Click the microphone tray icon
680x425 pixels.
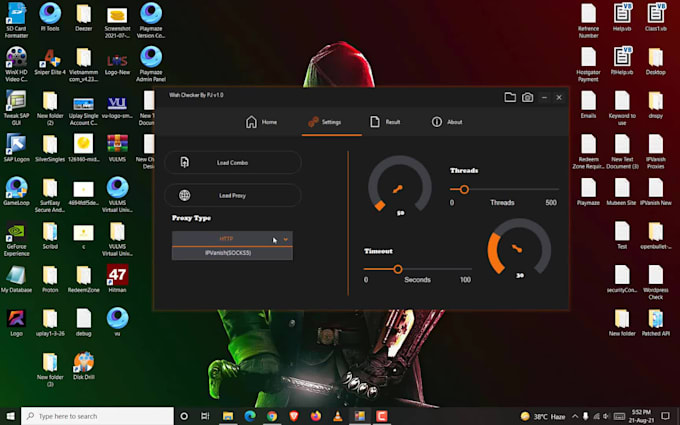click(x=585, y=416)
